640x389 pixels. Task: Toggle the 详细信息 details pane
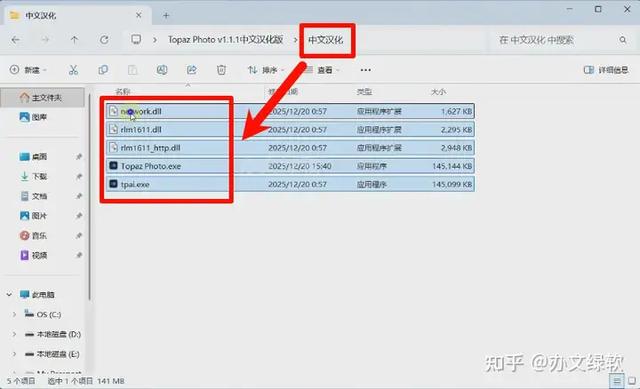(x=606, y=70)
